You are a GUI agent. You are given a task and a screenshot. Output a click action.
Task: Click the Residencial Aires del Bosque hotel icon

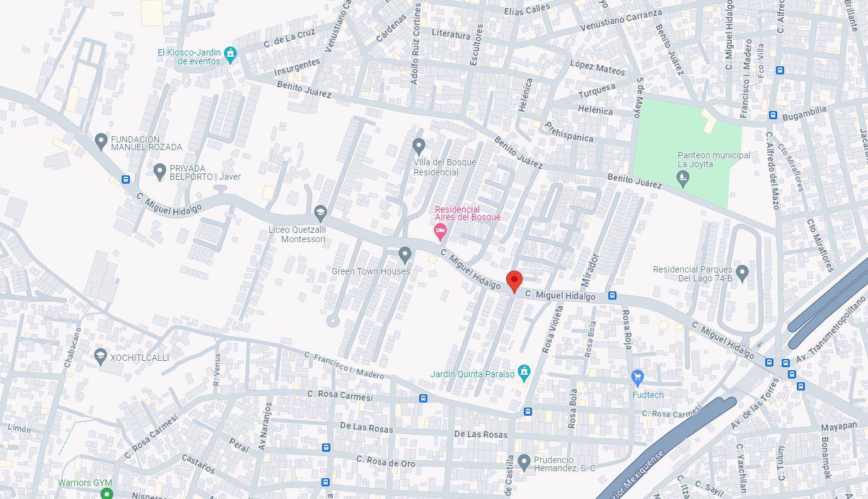pyautogui.click(x=441, y=233)
